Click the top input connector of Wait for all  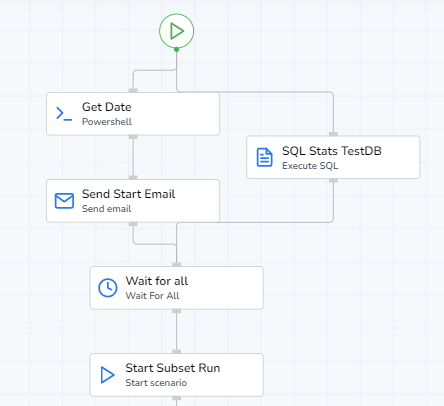point(176,265)
